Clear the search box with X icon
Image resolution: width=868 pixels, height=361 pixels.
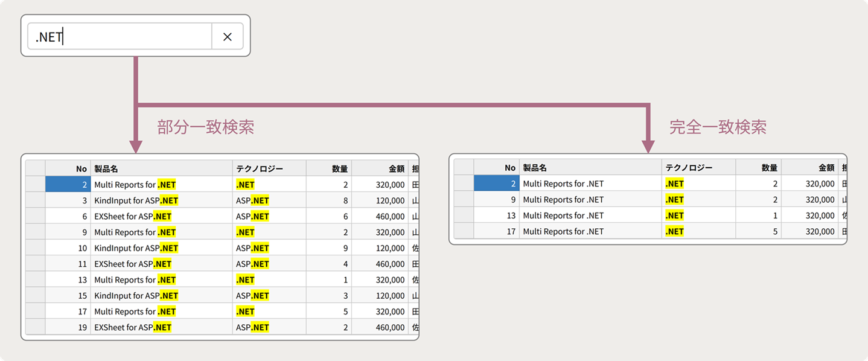click(228, 37)
